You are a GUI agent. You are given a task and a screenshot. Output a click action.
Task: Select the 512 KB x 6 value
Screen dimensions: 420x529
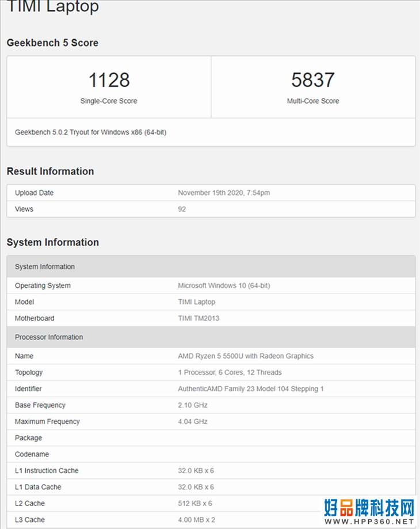[195, 503]
